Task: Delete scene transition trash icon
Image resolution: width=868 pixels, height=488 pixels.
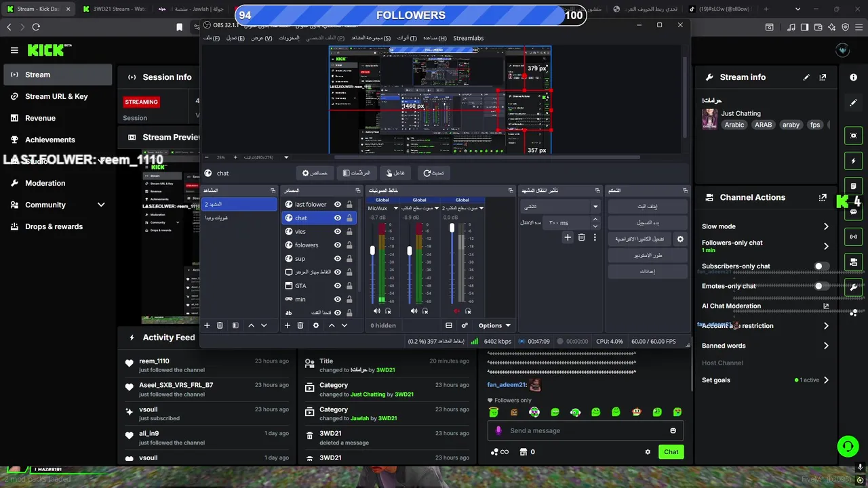Action: pyautogui.click(x=581, y=237)
